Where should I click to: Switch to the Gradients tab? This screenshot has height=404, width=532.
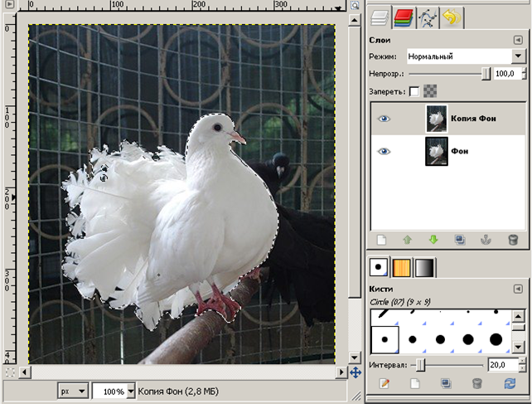click(424, 267)
